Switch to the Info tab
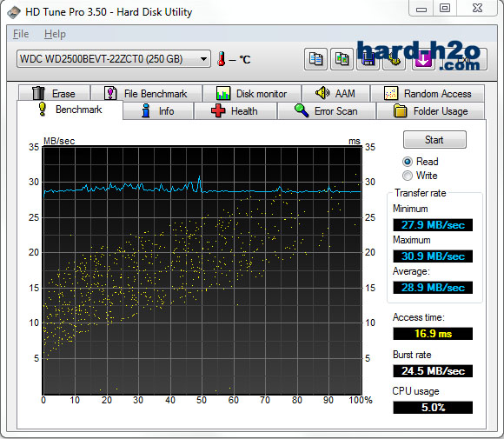 pyautogui.click(x=158, y=111)
